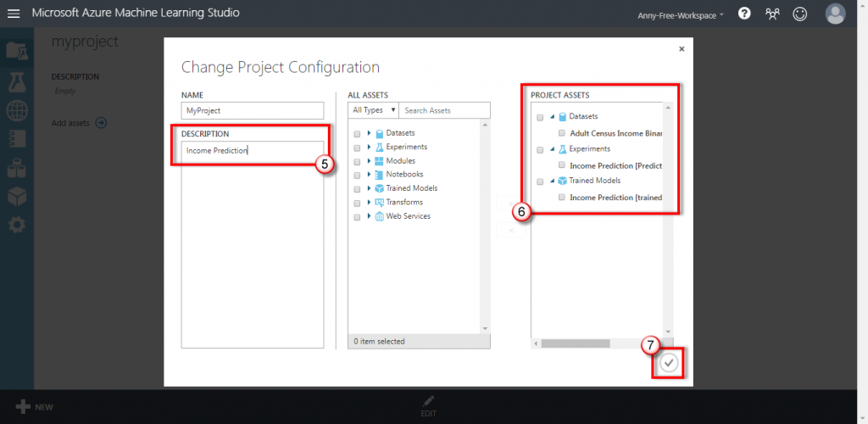This screenshot has height=424, width=868.
Task: Check the Experiments box in All Assets
Action: pos(357,148)
